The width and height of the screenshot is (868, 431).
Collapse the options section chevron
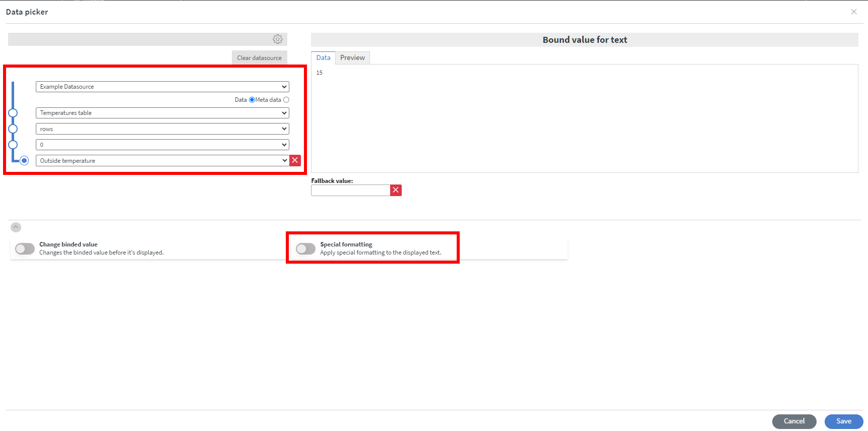coord(16,227)
